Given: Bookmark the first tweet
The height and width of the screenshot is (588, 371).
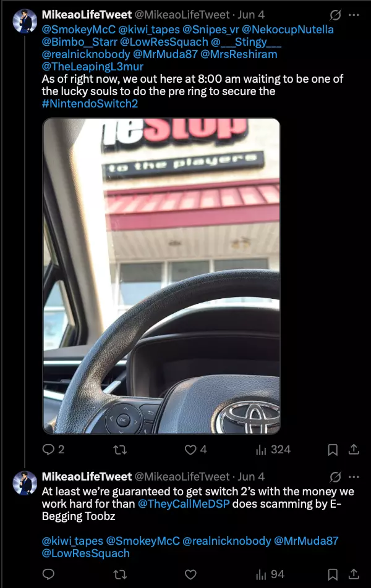Looking at the screenshot, I should [x=333, y=449].
